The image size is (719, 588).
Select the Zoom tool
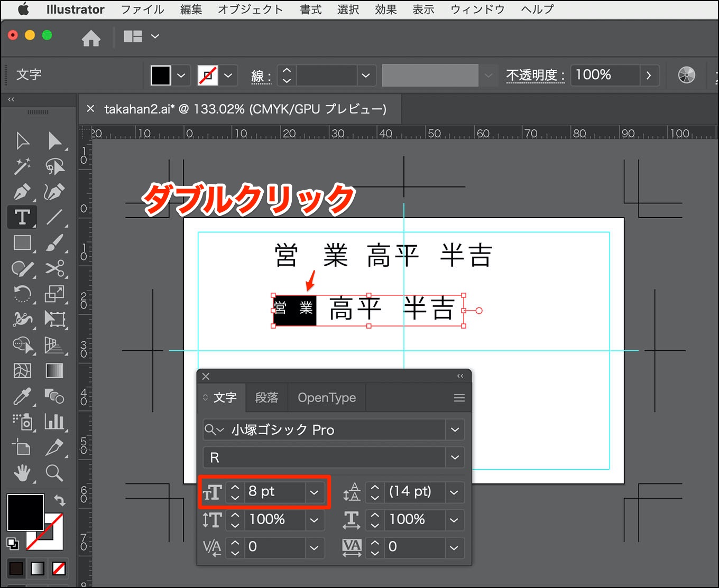54,473
